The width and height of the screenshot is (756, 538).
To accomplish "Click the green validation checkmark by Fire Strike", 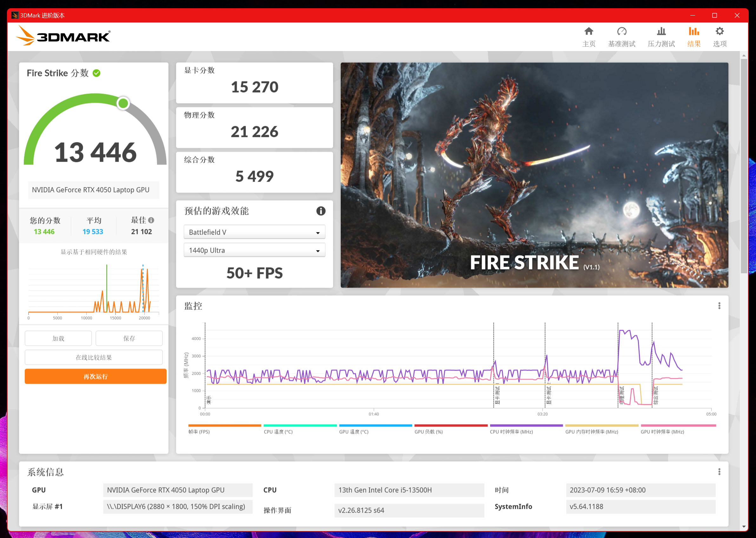I will (x=96, y=73).
